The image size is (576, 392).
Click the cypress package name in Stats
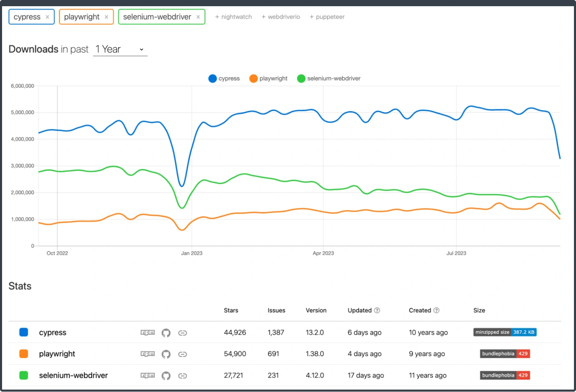click(52, 333)
